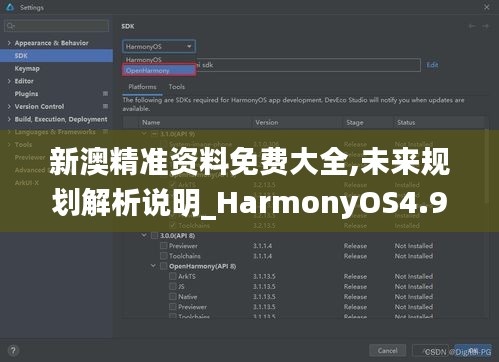Expand the Languages & Frameworks group
The height and width of the screenshot is (362, 499).
click(9, 132)
